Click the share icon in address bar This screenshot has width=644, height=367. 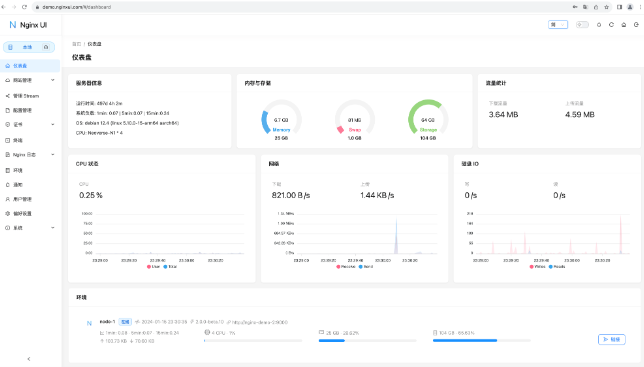tap(596, 7)
